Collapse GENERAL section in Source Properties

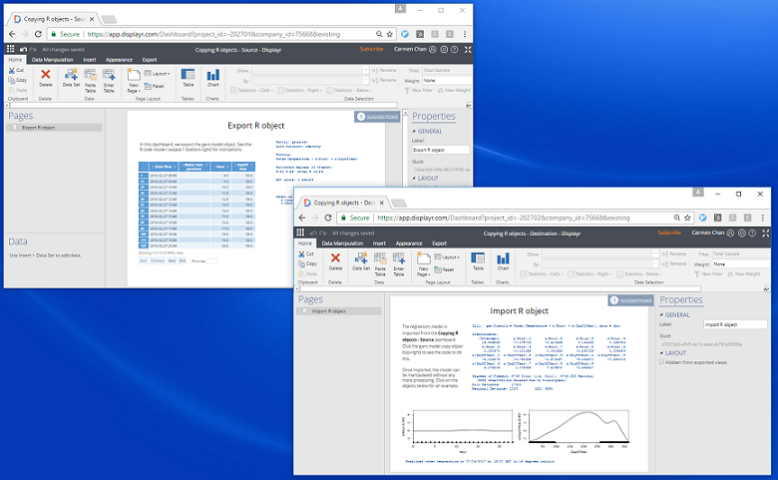(414, 131)
